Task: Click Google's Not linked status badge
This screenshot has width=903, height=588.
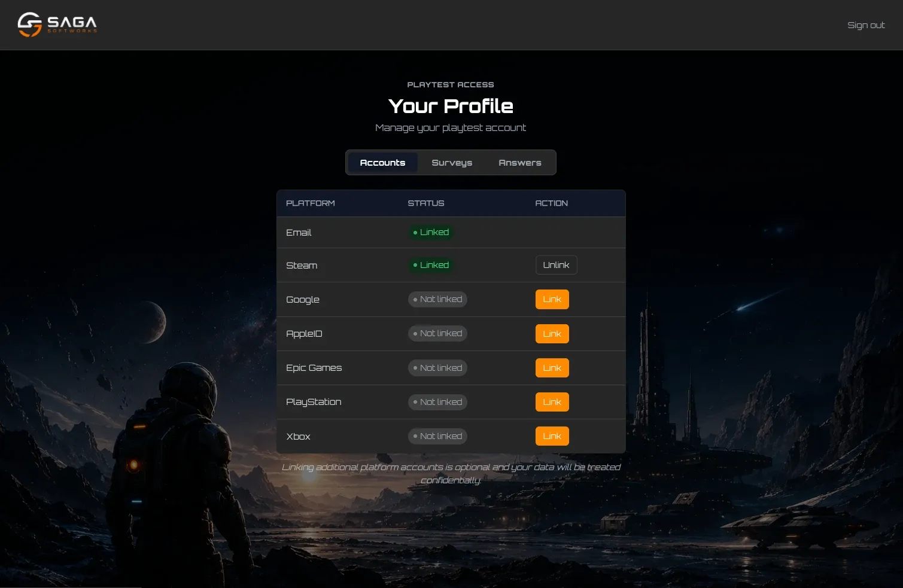Action: pos(437,299)
